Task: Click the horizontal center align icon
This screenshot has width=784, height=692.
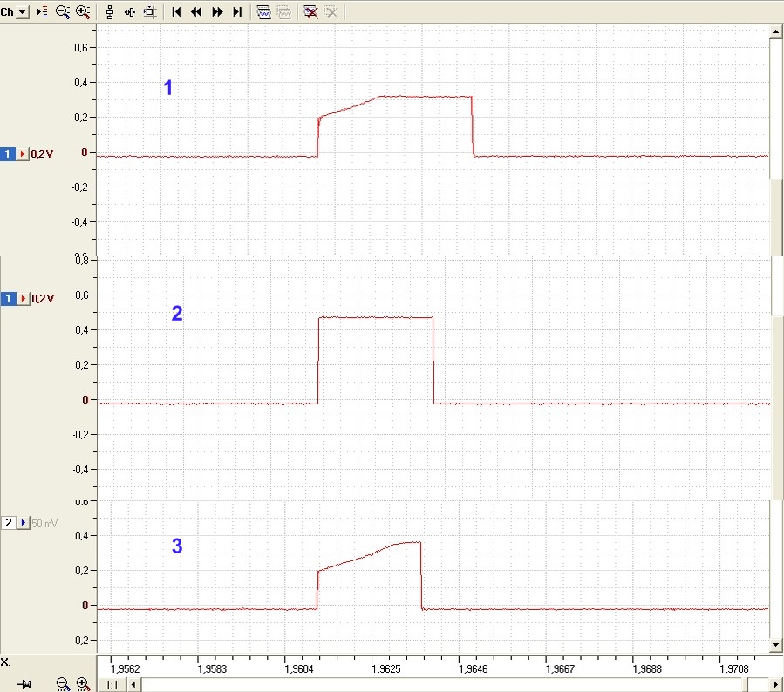Action: (129, 12)
